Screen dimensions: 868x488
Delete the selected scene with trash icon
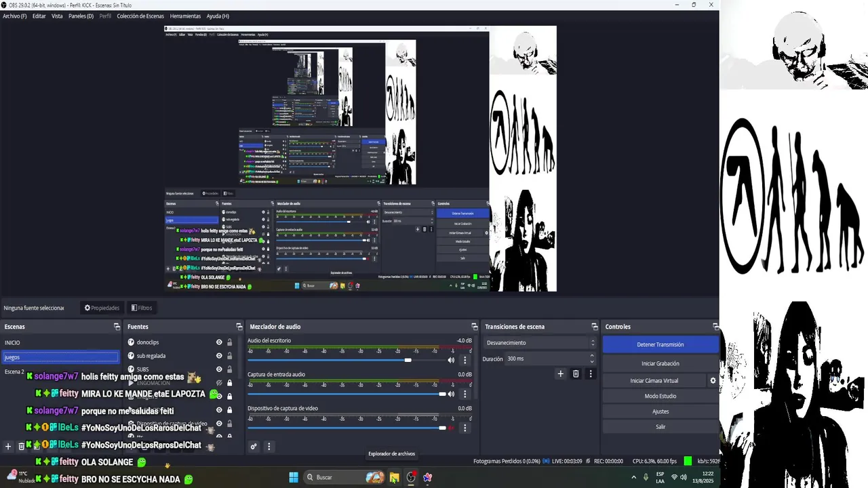coord(21,446)
